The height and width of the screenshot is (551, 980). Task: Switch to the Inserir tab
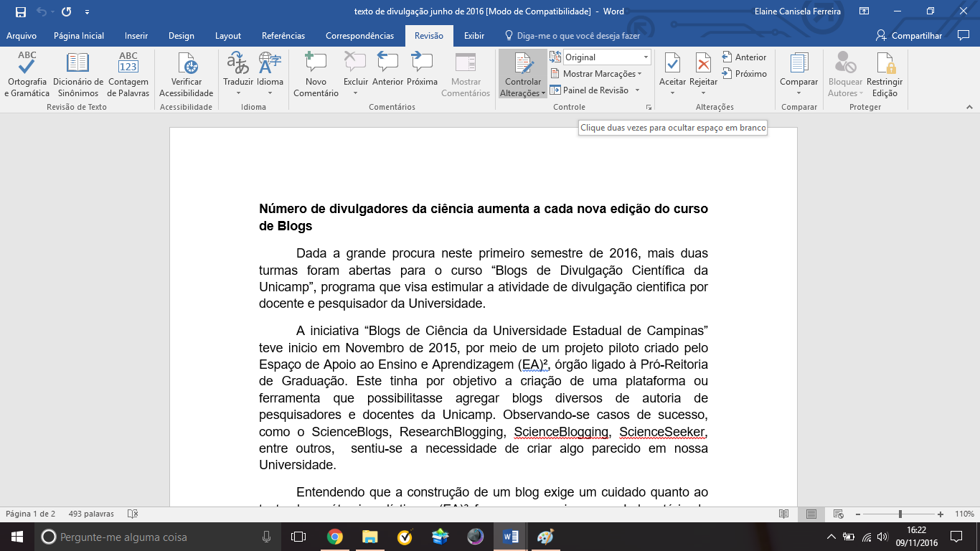(136, 36)
